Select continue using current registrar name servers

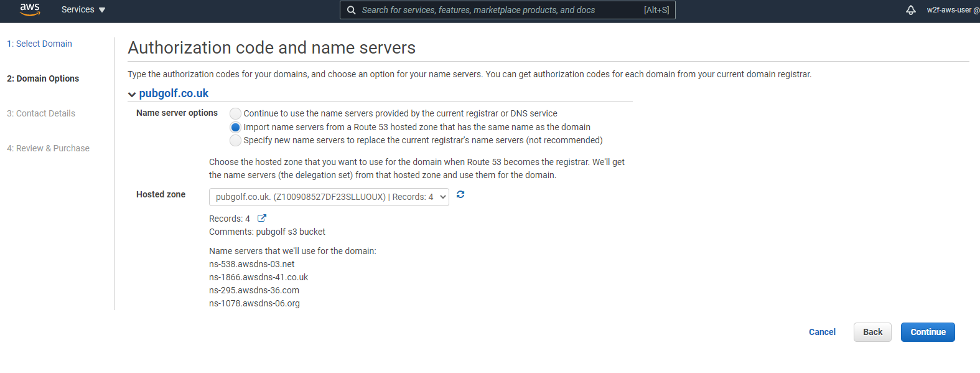(x=235, y=113)
